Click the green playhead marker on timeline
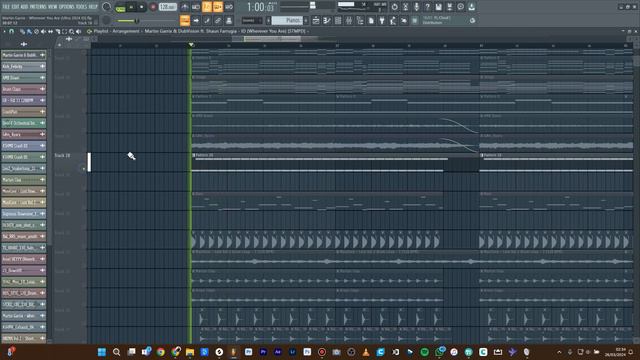 (191, 45)
